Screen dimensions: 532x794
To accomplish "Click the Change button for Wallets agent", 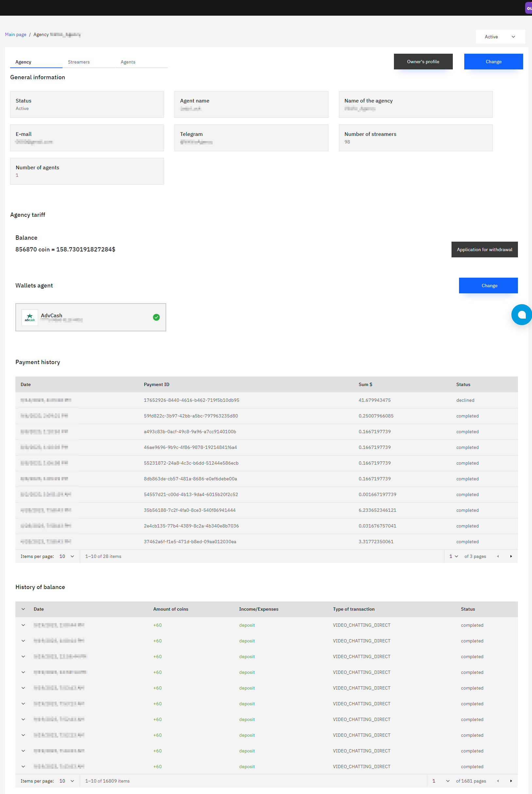I will (x=488, y=286).
